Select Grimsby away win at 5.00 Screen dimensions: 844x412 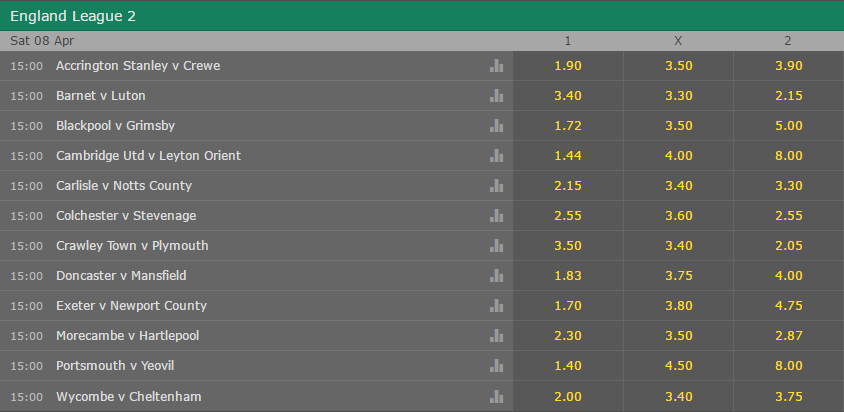pyautogui.click(x=789, y=126)
